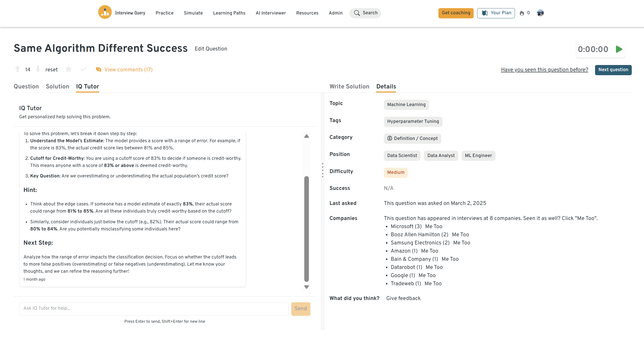Image resolution: width=644 pixels, height=338 pixels.
Task: Click Me Too next to Microsoft
Action: (434, 226)
